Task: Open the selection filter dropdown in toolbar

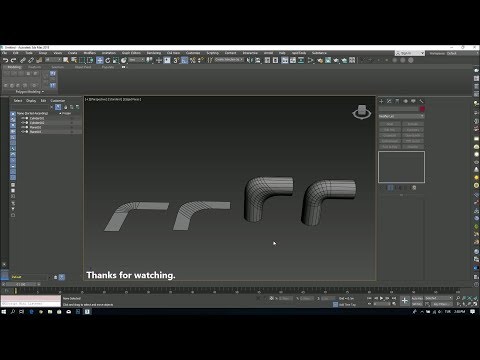Action: point(53,60)
